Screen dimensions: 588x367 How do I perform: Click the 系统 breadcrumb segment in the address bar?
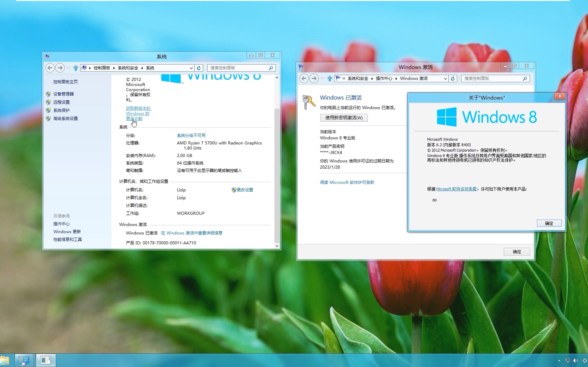pos(150,68)
